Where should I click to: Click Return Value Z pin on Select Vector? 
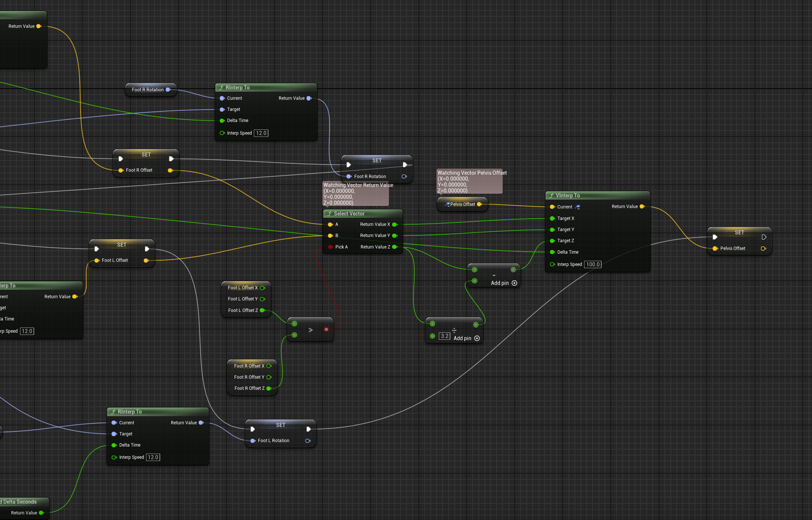pos(395,247)
